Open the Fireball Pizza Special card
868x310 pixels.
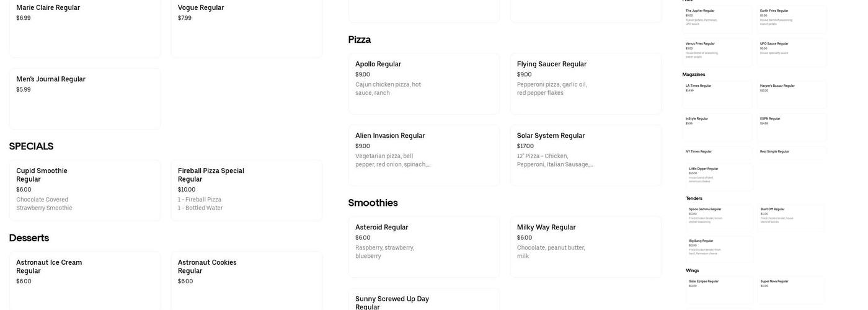tap(246, 190)
